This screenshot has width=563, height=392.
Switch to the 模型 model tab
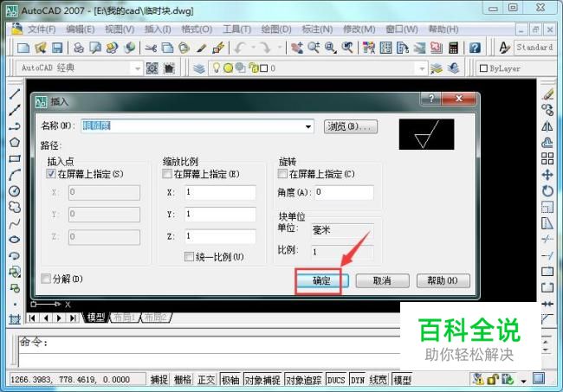(96, 317)
